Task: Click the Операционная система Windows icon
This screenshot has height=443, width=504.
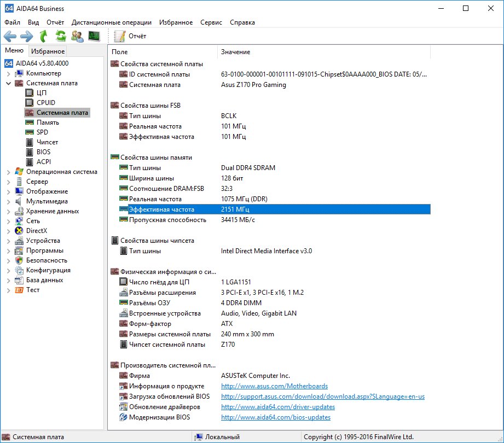Action: (x=19, y=172)
